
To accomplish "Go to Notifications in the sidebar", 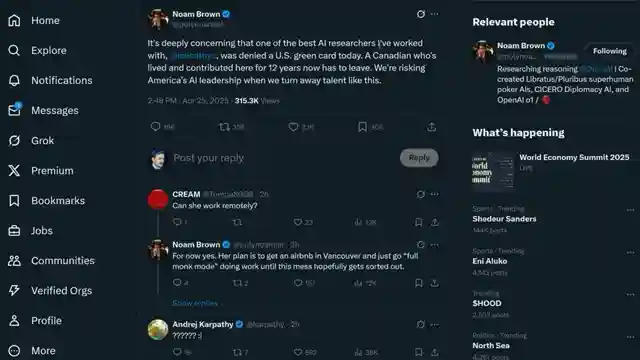I will coord(50,80).
